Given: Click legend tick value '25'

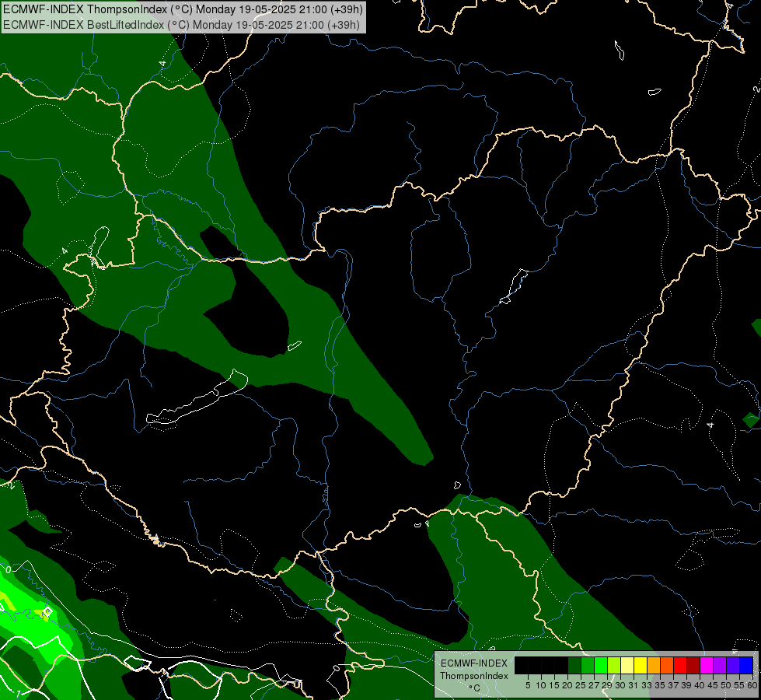Looking at the screenshot, I should pos(581,685).
